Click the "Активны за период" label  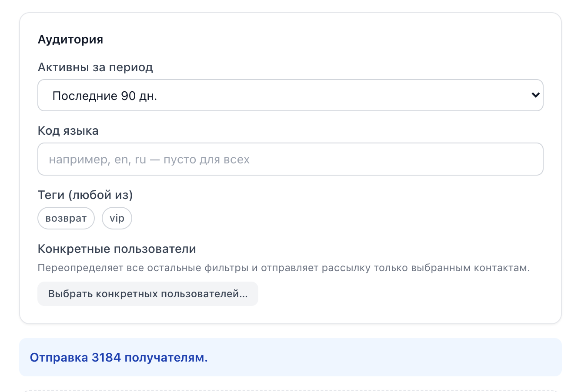(x=95, y=67)
